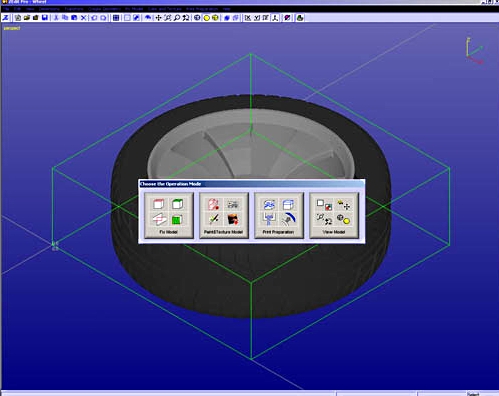Click the Cut scissors icon in toolbar

[x=56, y=18]
